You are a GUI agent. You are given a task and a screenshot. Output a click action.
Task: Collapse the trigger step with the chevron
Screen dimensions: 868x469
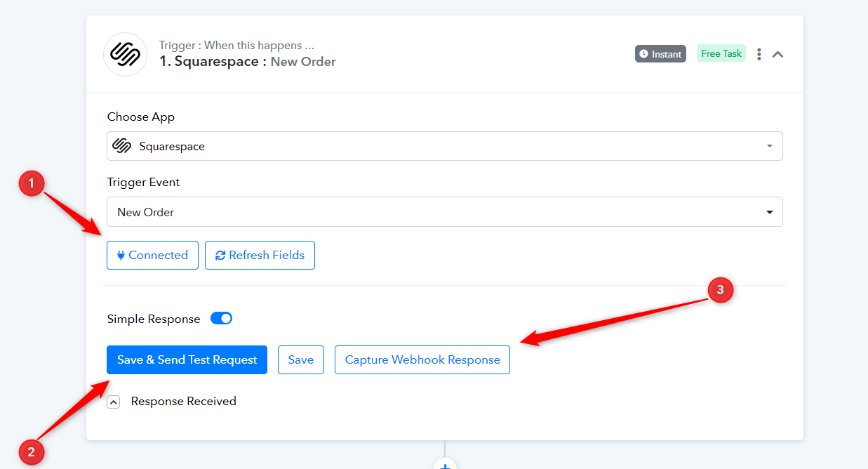(x=777, y=54)
